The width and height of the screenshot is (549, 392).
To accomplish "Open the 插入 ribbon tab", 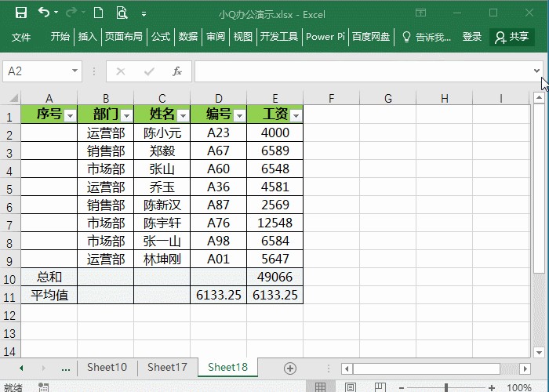I will tap(87, 37).
